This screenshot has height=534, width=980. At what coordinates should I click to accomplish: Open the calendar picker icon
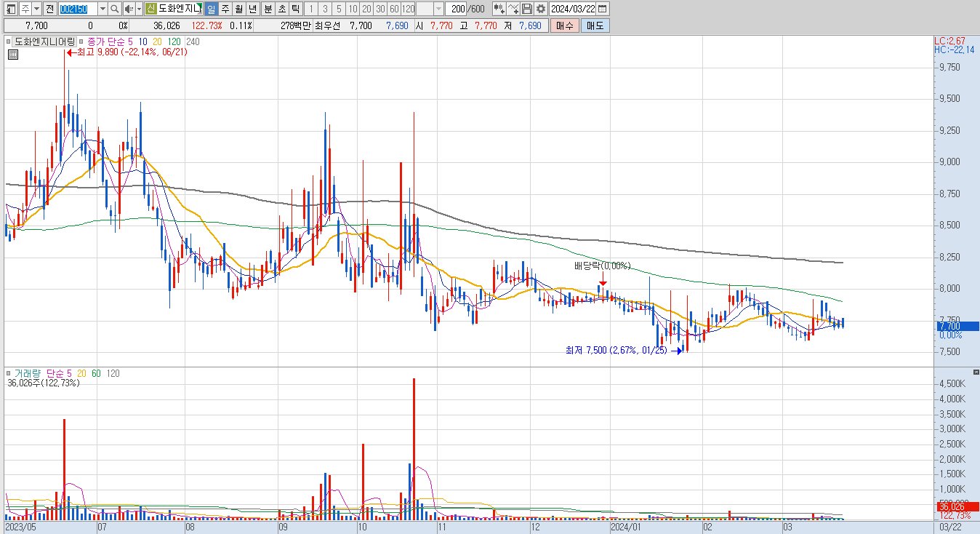point(603,9)
